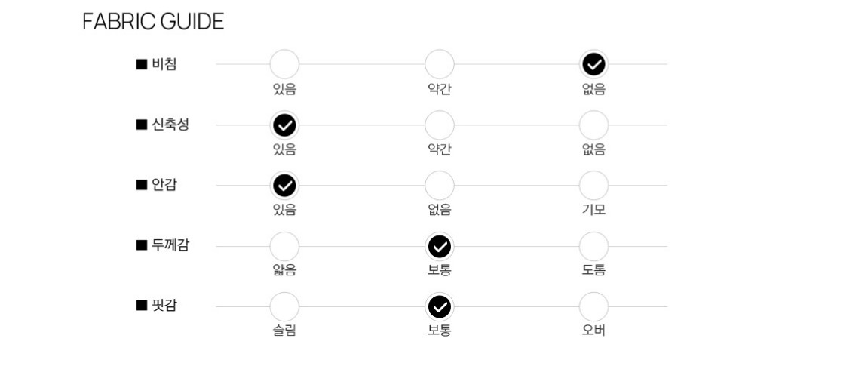Viewport: 868px width, 366px height.
Task: Select 핏감 슬림 circle
Action: pyautogui.click(x=284, y=306)
